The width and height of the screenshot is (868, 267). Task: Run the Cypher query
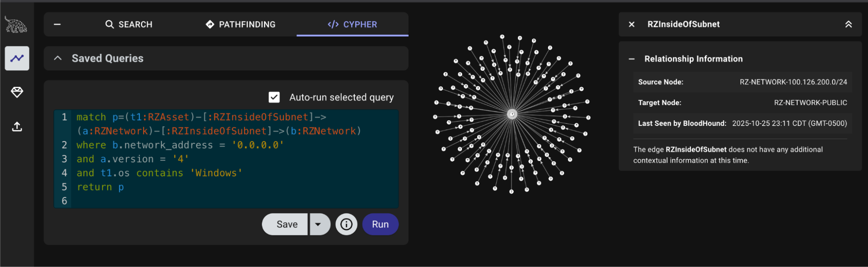(x=380, y=224)
